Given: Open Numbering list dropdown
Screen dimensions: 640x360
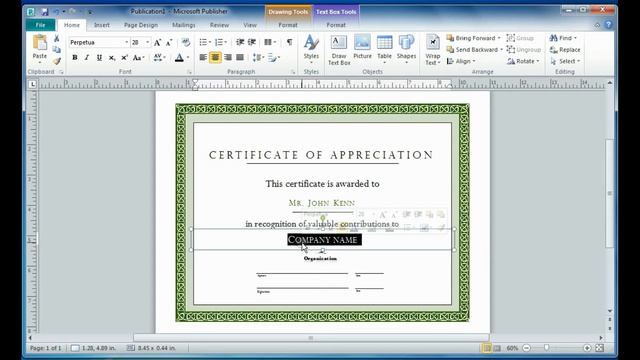Looking at the screenshot, I should [x=221, y=42].
